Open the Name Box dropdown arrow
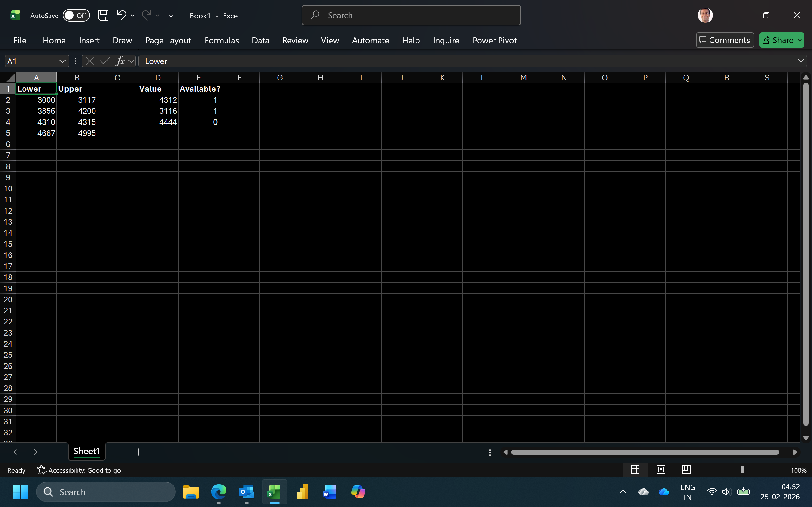This screenshot has height=507, width=812. [x=62, y=61]
